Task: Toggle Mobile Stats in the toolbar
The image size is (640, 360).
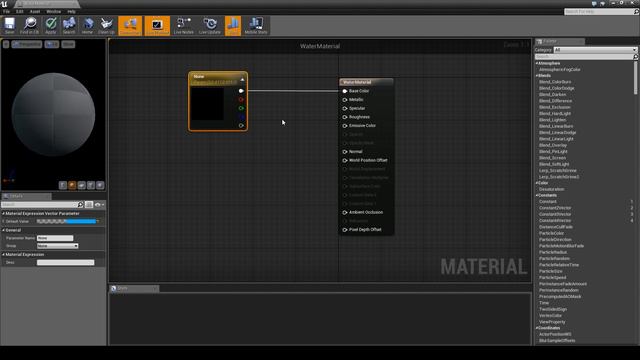Action: (x=256, y=26)
